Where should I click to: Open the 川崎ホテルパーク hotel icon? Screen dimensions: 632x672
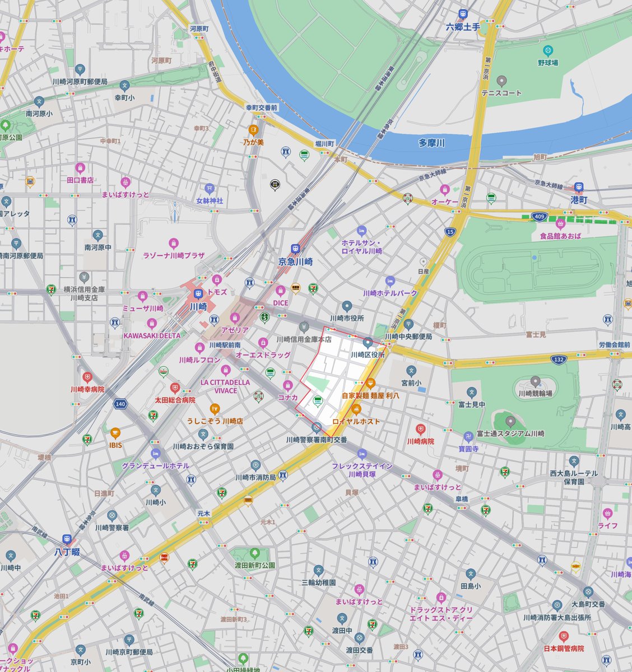pos(391,281)
